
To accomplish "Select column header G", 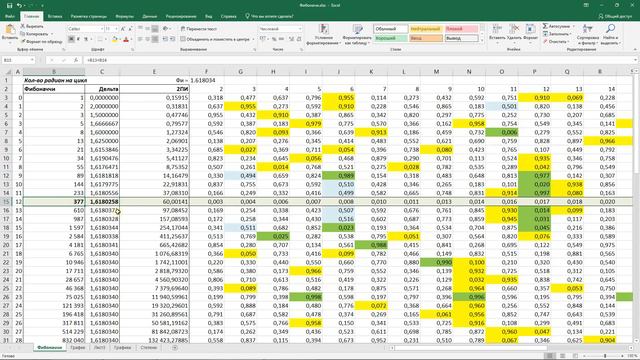I will pos(240,71).
